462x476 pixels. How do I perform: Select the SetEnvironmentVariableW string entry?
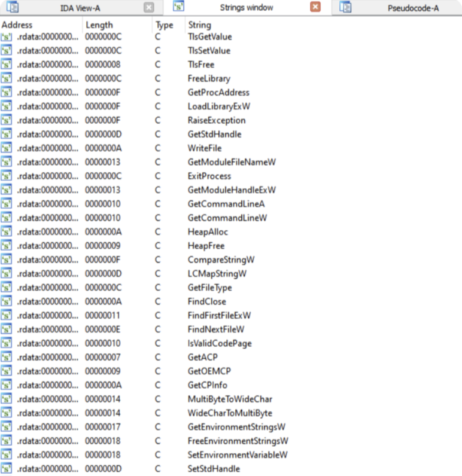tap(238, 455)
